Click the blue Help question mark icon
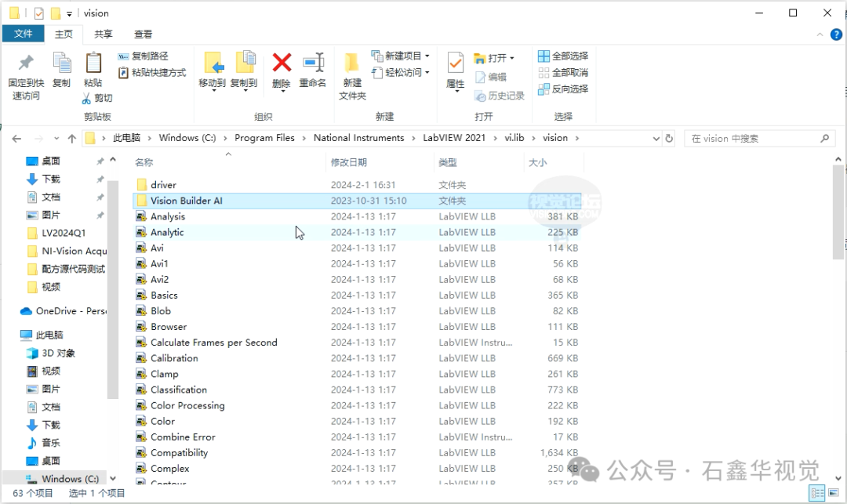Viewport: 847px width, 504px height. (836, 34)
